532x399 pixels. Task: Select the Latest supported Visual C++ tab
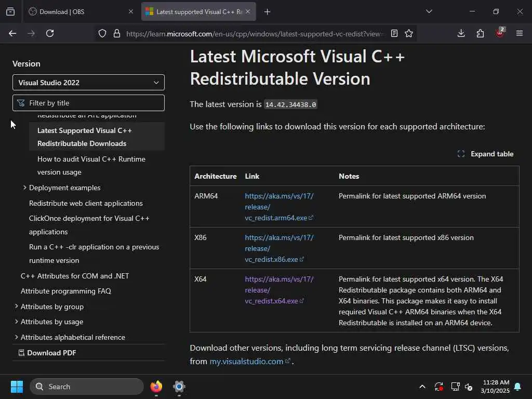(x=198, y=11)
